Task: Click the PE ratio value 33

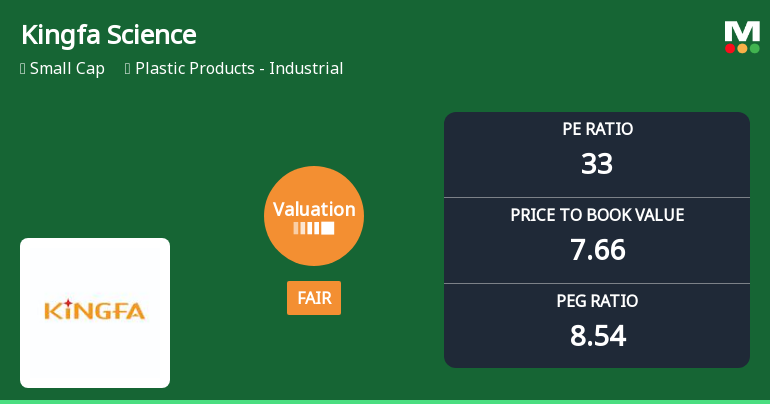Action: 597,164
